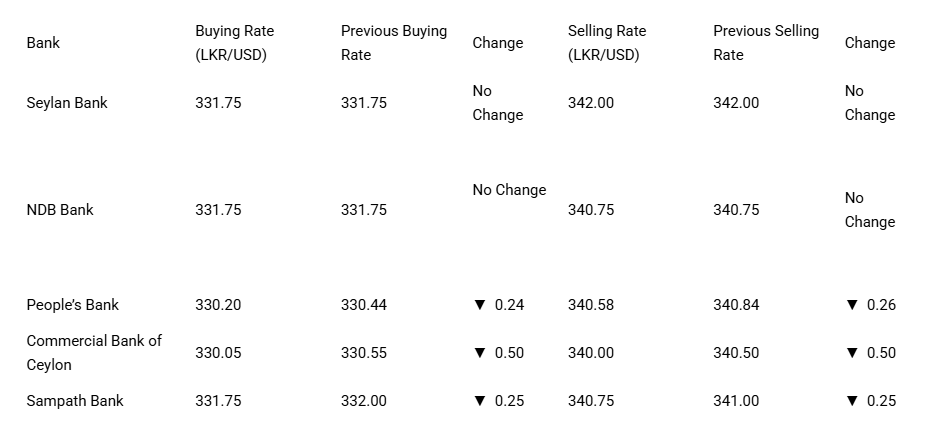Select People's Bank buying rate 330.20
This screenshot has height=437, width=932.
click(218, 305)
